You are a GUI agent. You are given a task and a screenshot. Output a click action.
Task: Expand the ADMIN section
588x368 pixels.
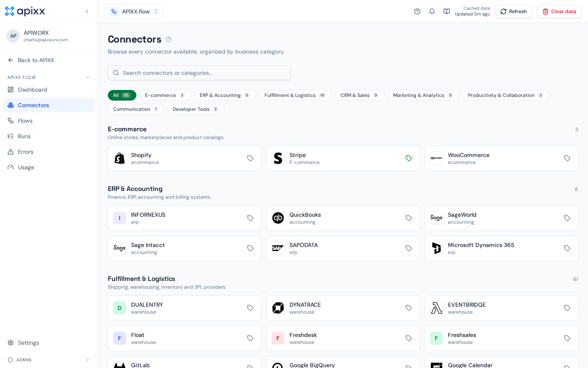(49, 360)
